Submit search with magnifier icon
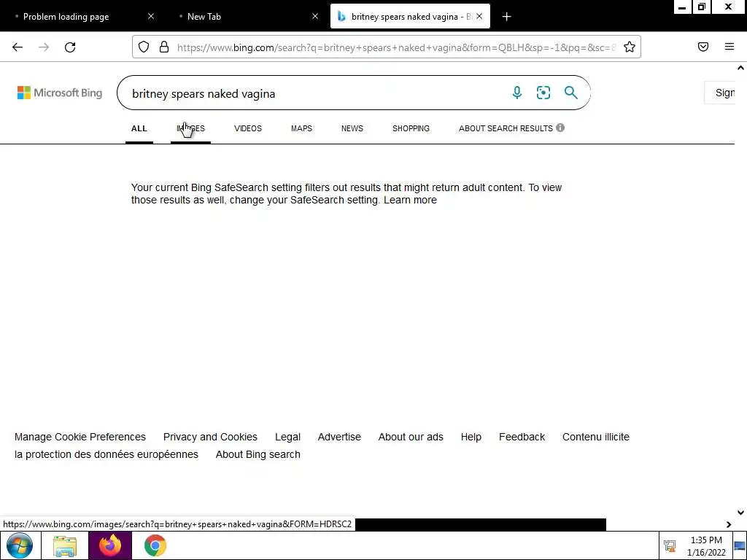This screenshot has width=747, height=560. (x=570, y=93)
